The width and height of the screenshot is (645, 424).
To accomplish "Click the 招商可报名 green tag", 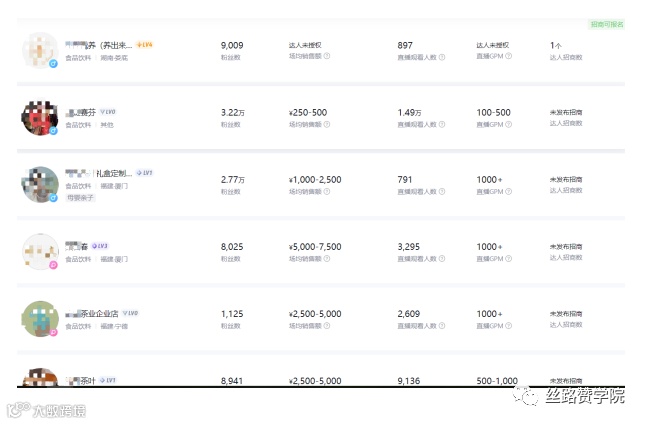I will click(x=607, y=24).
